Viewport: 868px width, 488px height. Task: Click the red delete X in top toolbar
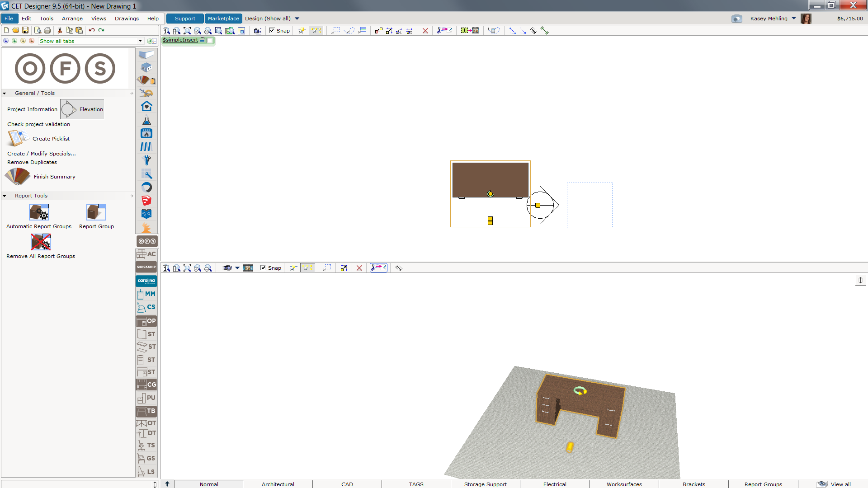pos(425,31)
